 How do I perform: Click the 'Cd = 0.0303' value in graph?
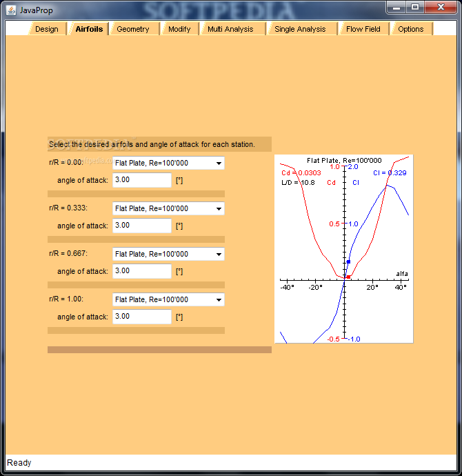(301, 173)
